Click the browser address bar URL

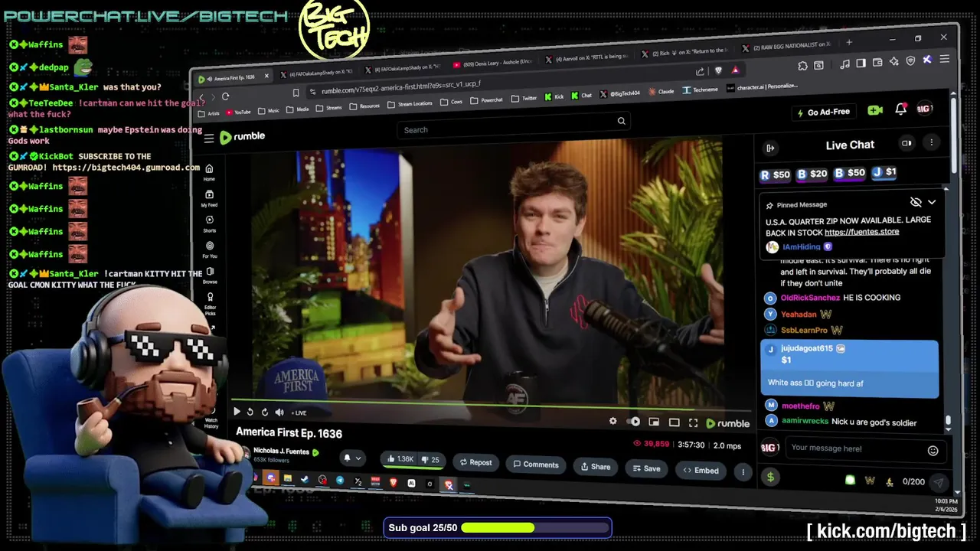tap(400, 86)
